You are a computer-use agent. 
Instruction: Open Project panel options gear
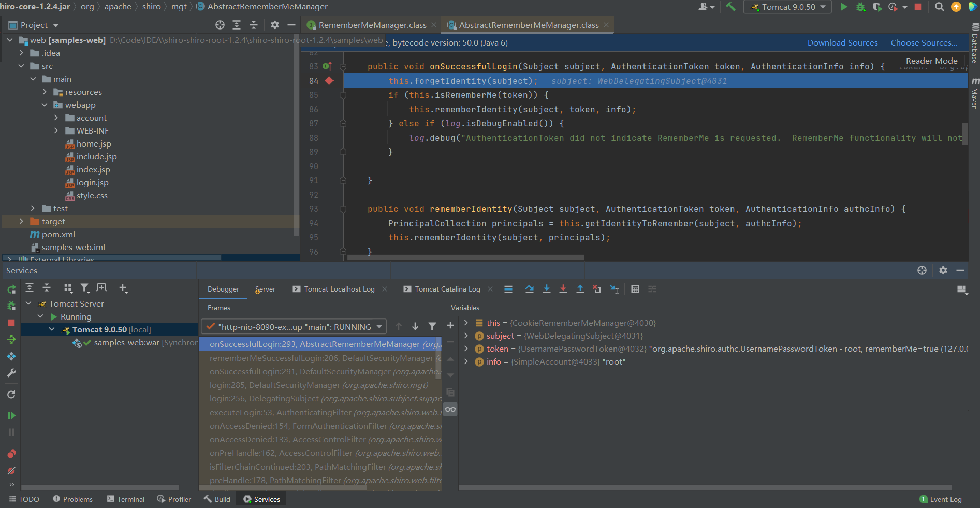coord(275,25)
